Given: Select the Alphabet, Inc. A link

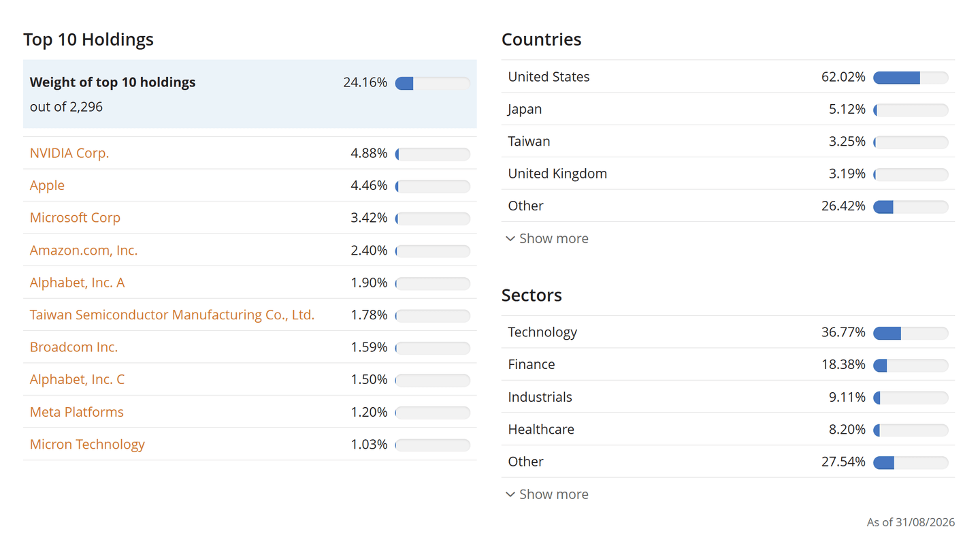Looking at the screenshot, I should tap(77, 283).
